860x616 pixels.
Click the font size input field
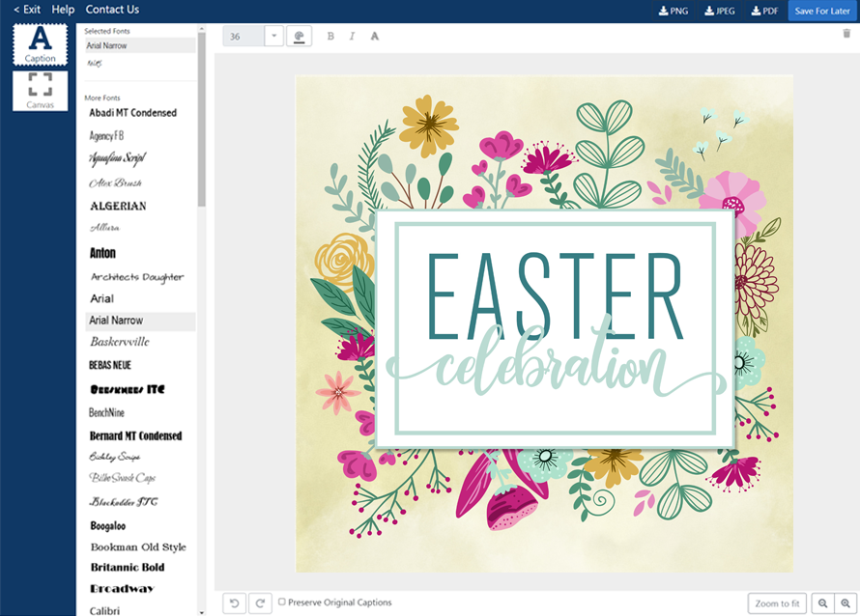tap(244, 37)
